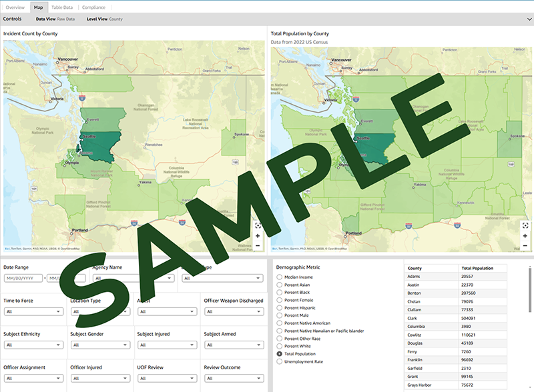Open the Compliance tab

(92, 7)
